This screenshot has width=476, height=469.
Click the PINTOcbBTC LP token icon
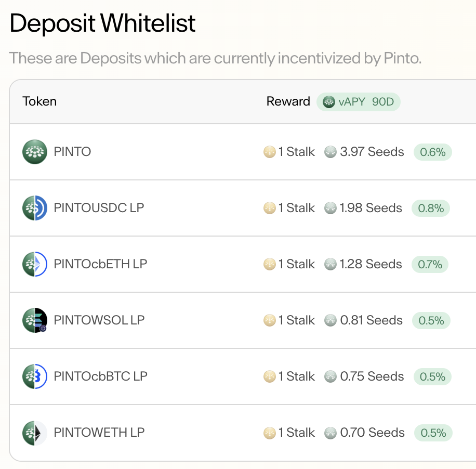coord(35,376)
